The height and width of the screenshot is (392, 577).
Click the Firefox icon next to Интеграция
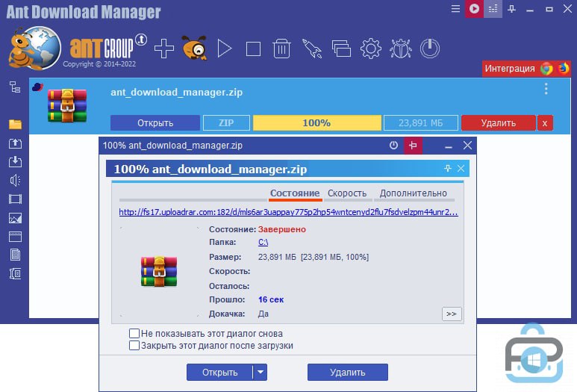pyautogui.click(x=563, y=69)
